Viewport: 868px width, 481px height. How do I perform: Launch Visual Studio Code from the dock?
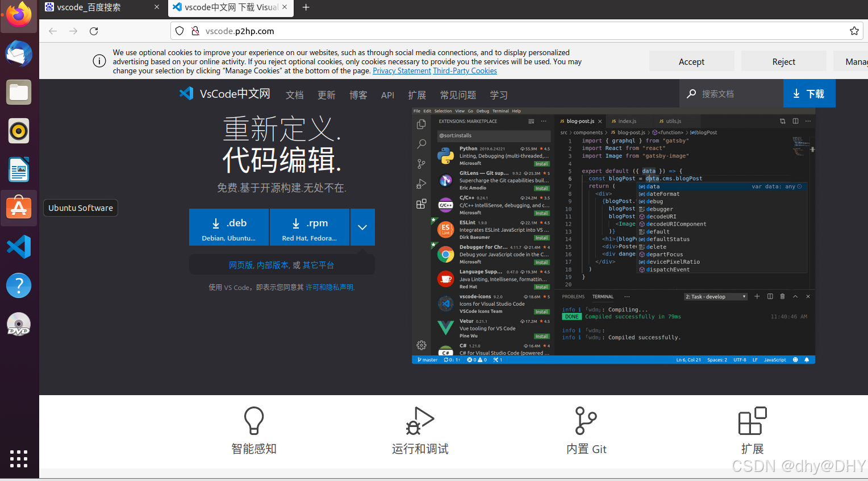pyautogui.click(x=19, y=247)
